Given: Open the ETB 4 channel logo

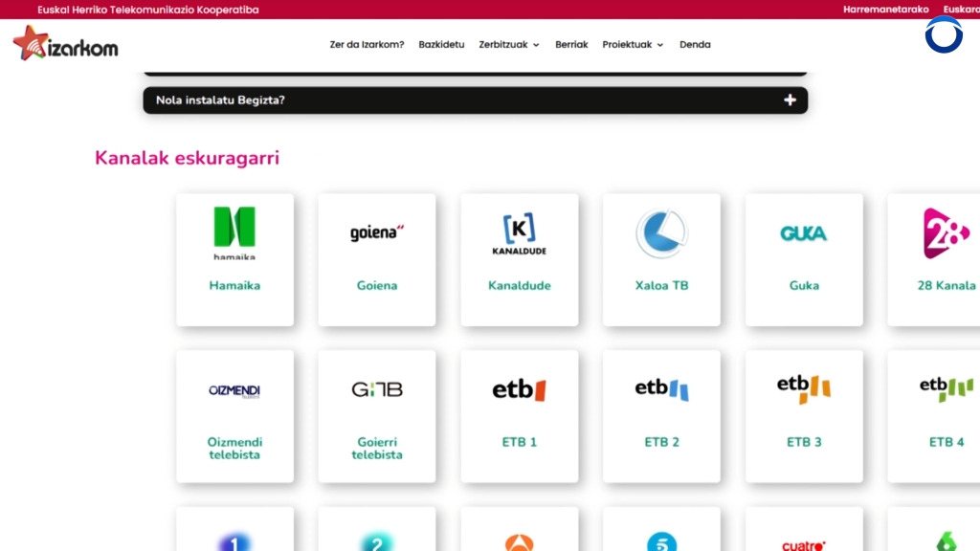Looking at the screenshot, I should [x=947, y=388].
